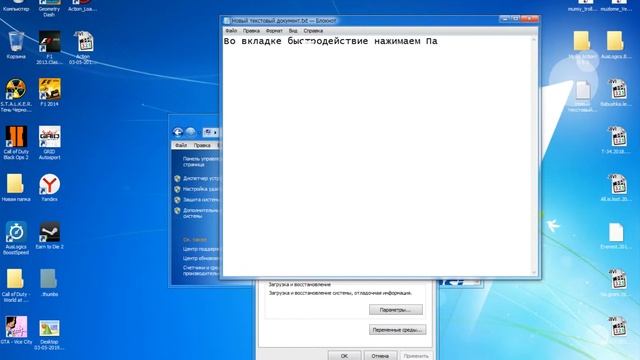This screenshot has height=360, width=640.
Task: Open Счетчики и средства производительности link
Action: 201,271
